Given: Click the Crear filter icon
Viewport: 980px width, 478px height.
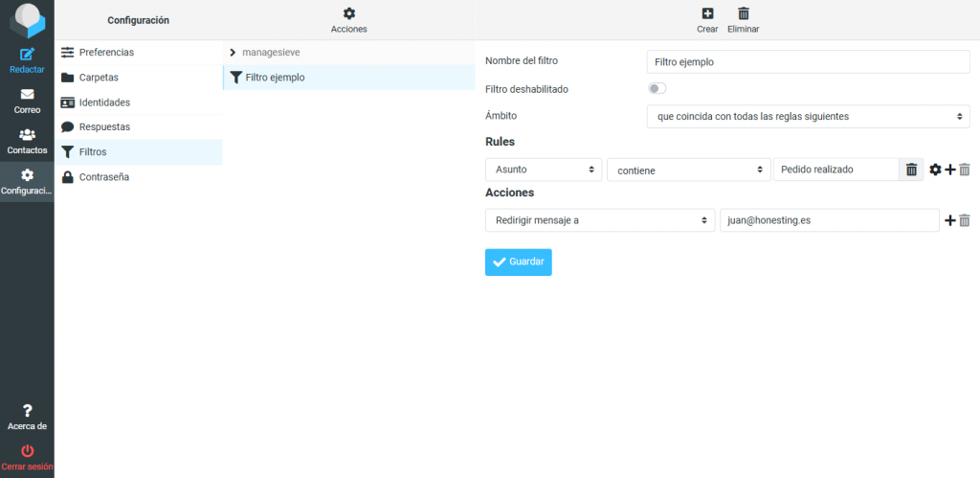Looking at the screenshot, I should pos(707,14).
